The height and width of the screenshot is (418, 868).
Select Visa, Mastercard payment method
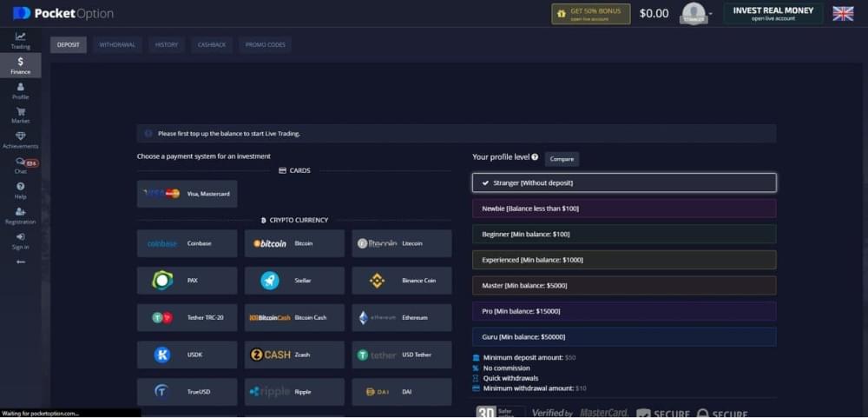click(x=187, y=194)
